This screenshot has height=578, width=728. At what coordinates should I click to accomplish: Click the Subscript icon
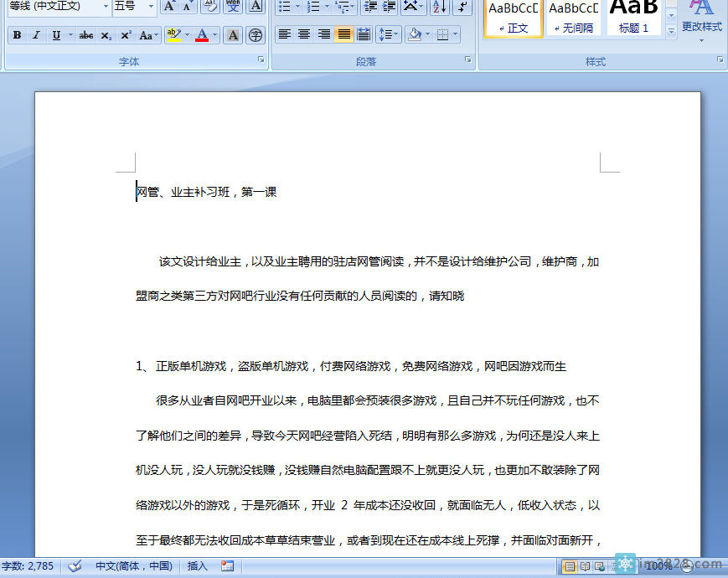click(106, 34)
